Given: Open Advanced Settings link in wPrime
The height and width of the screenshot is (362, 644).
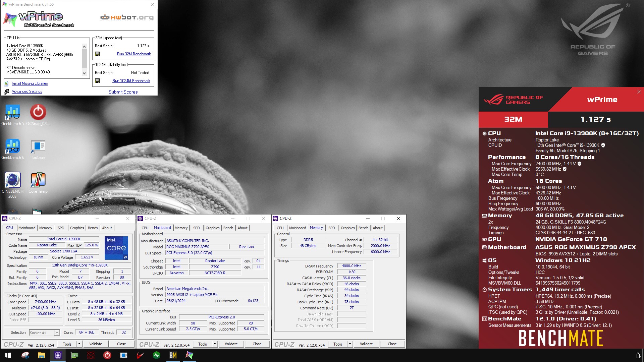Looking at the screenshot, I should pos(27,92).
